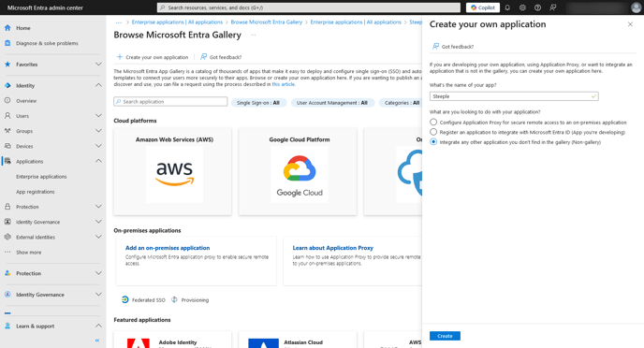
Task: Click the header feedback person icon
Action: [x=553, y=7]
